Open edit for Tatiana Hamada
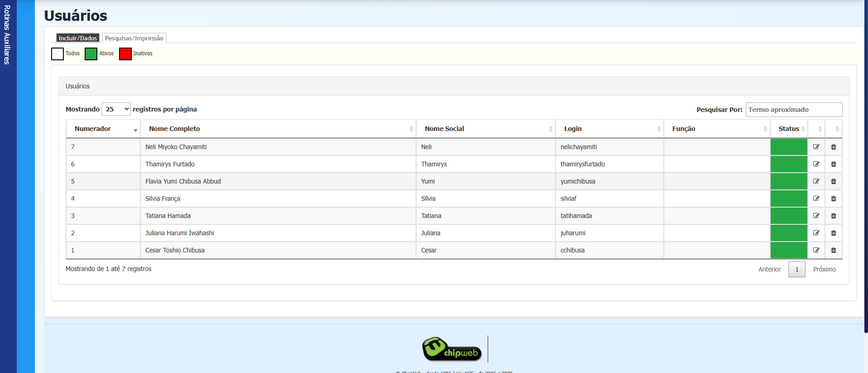This screenshot has height=373, width=868. coord(816,216)
